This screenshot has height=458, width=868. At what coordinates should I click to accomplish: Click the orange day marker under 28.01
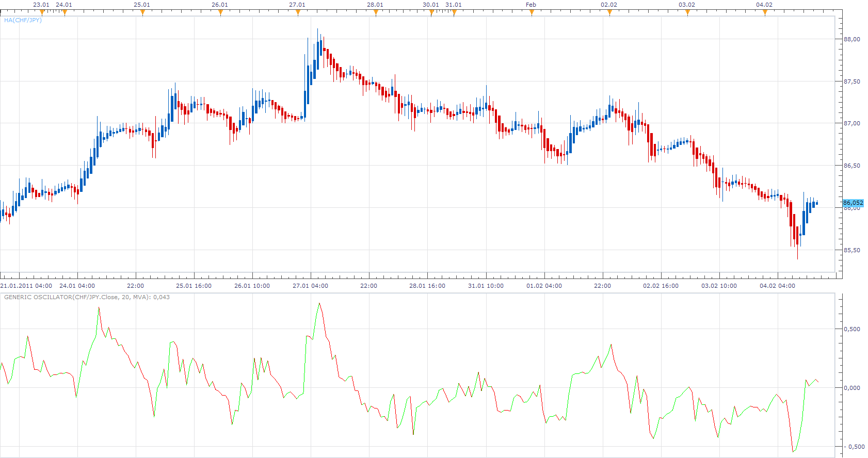click(x=376, y=12)
